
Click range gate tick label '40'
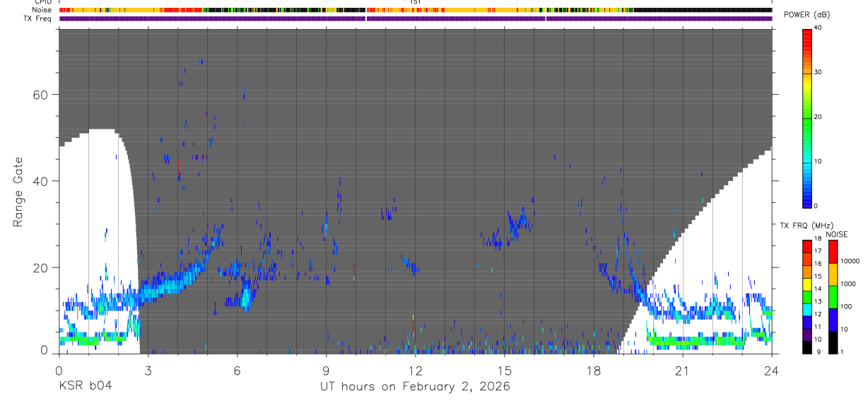(x=42, y=181)
